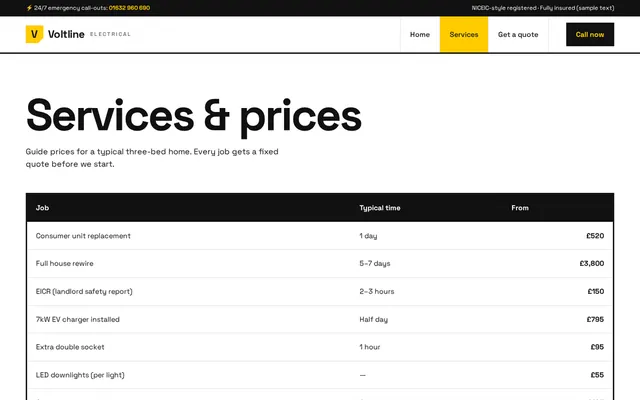Click the LED downlights per light row
640x400 pixels.
coord(320,375)
